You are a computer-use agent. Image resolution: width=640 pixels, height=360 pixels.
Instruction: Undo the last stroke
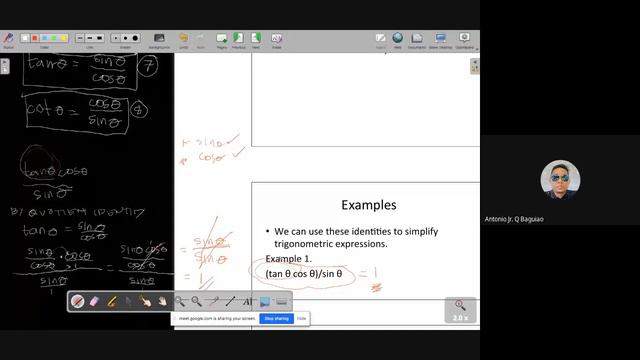[x=184, y=40]
